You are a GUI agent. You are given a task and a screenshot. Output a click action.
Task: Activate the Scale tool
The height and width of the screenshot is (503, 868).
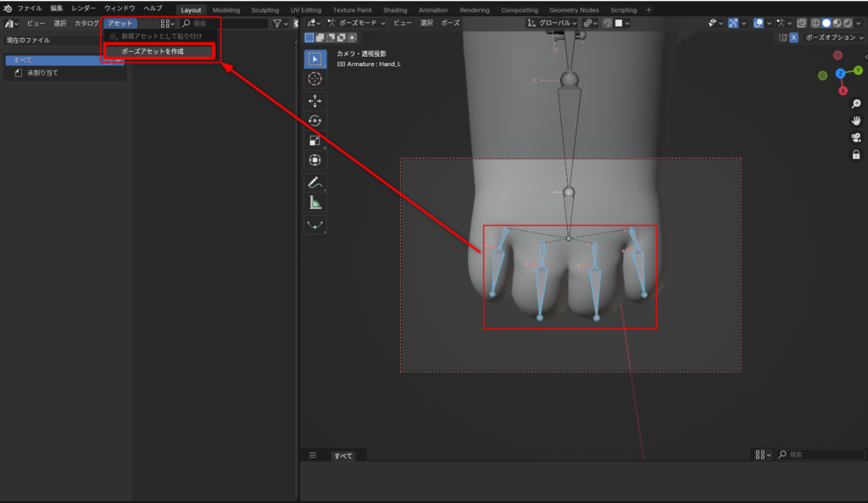tap(314, 140)
